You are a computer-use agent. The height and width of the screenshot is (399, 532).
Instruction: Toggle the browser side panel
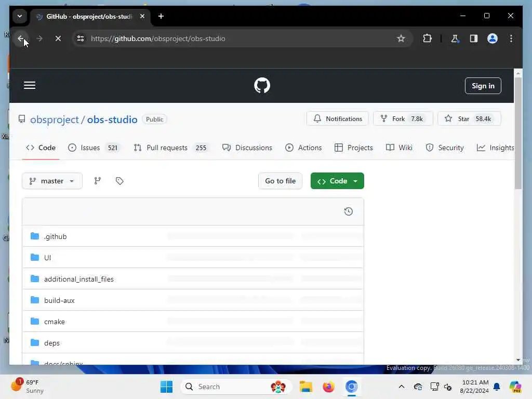tap(474, 38)
